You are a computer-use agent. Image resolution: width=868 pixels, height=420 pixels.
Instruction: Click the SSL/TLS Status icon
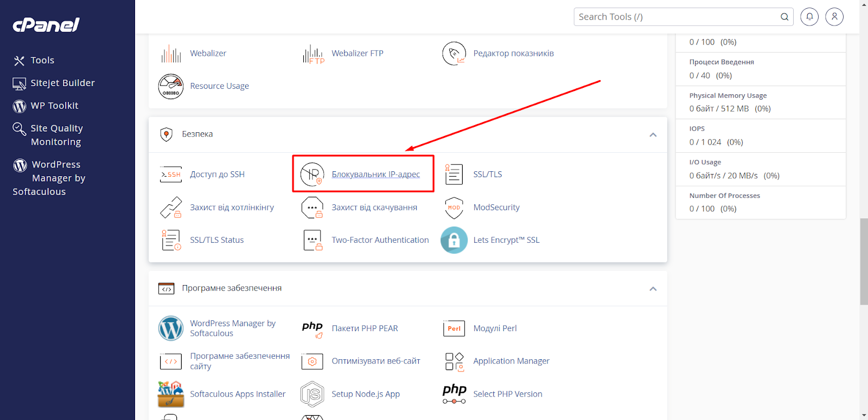click(171, 240)
